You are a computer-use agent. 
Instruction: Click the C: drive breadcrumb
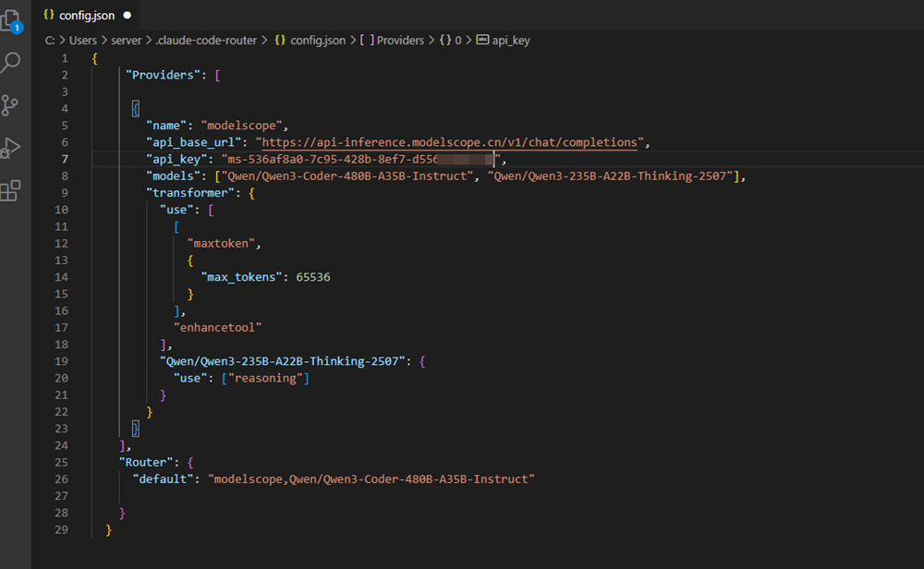coord(50,40)
